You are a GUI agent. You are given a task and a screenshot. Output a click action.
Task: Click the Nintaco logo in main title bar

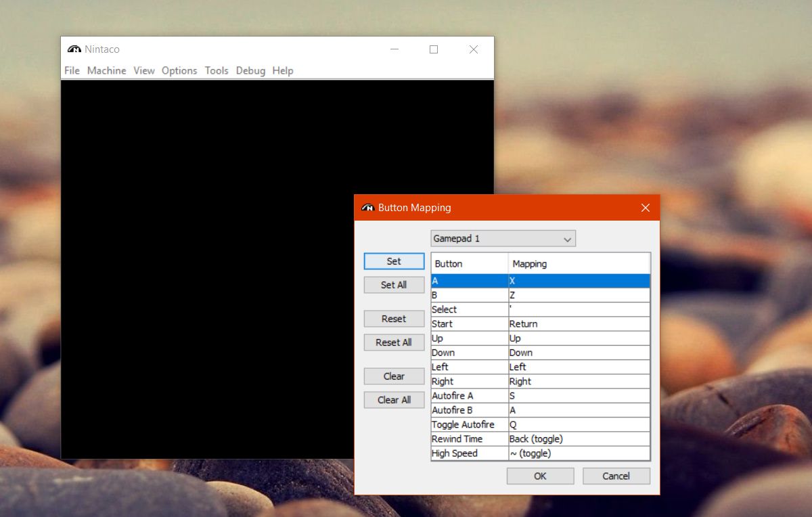pyautogui.click(x=74, y=49)
